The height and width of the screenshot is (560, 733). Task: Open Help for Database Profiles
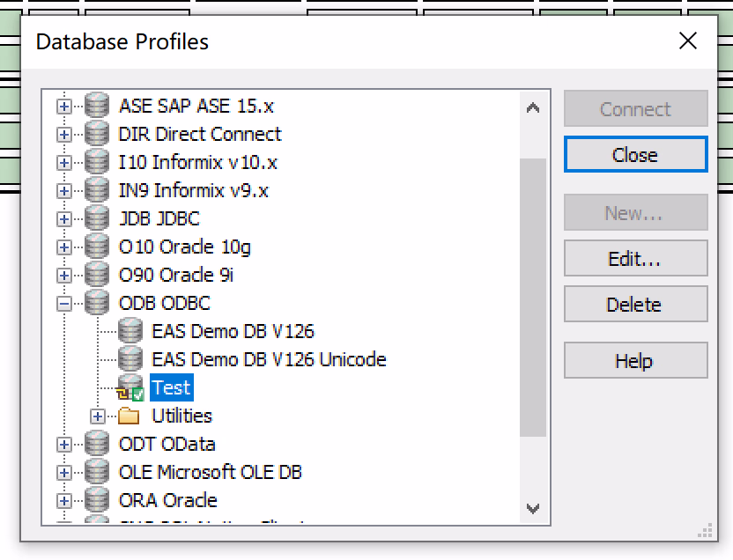click(634, 361)
